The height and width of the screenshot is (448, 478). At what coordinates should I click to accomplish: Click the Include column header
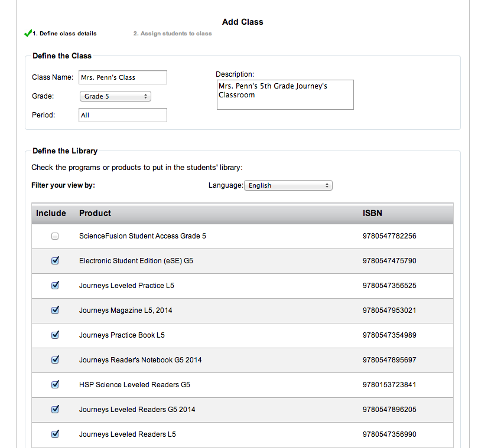click(51, 213)
